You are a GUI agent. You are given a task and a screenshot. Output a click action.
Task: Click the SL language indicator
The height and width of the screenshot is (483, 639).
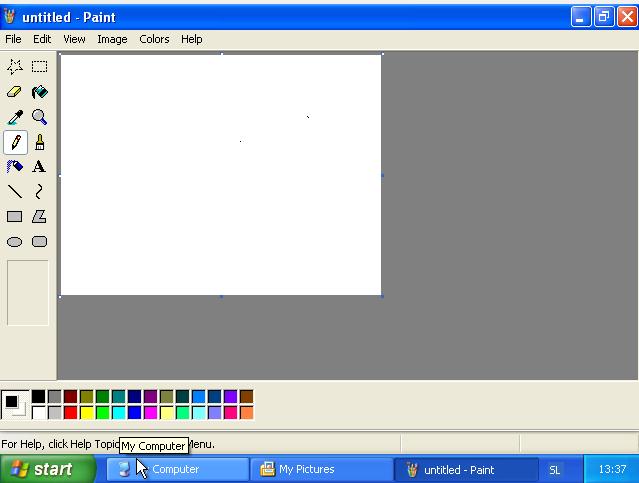pyautogui.click(x=555, y=470)
